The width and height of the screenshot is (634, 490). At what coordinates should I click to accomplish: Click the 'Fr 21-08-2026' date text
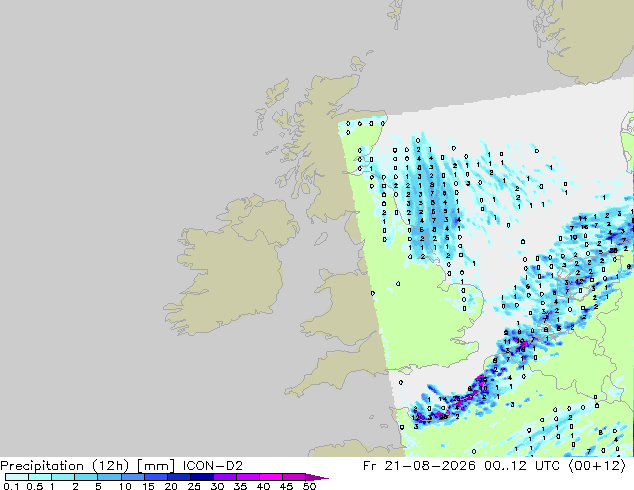[419, 466]
